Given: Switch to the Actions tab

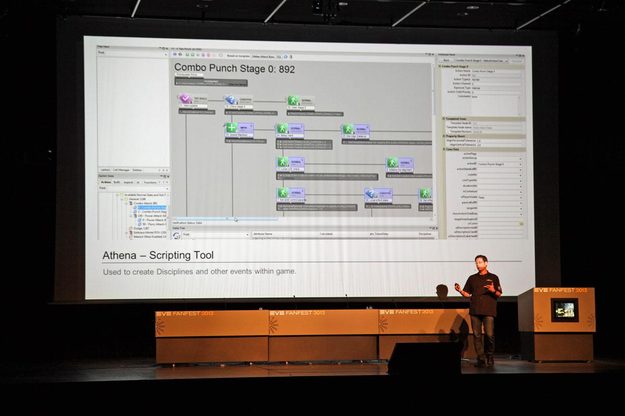Looking at the screenshot, I should point(106,182).
